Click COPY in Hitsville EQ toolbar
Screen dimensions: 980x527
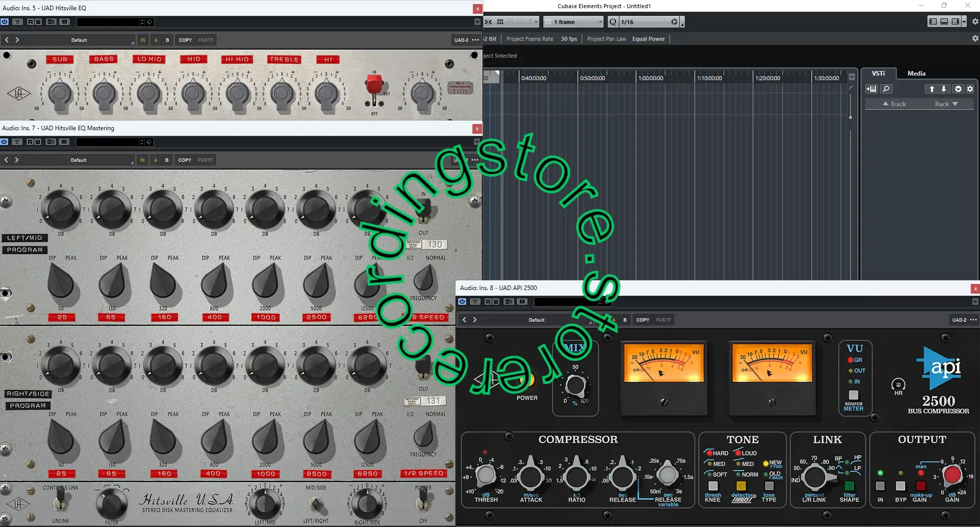coord(185,40)
